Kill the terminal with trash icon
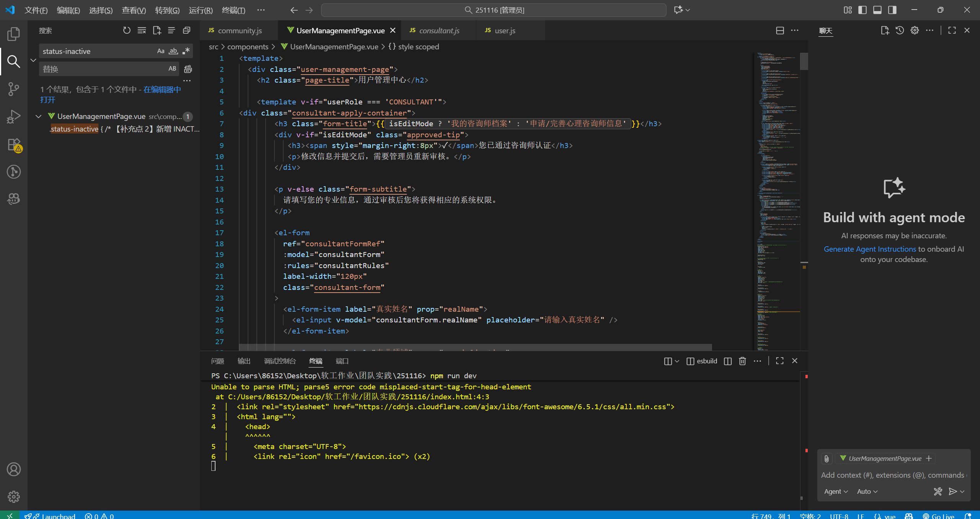Viewport: 980px width, 519px height. 742,361
